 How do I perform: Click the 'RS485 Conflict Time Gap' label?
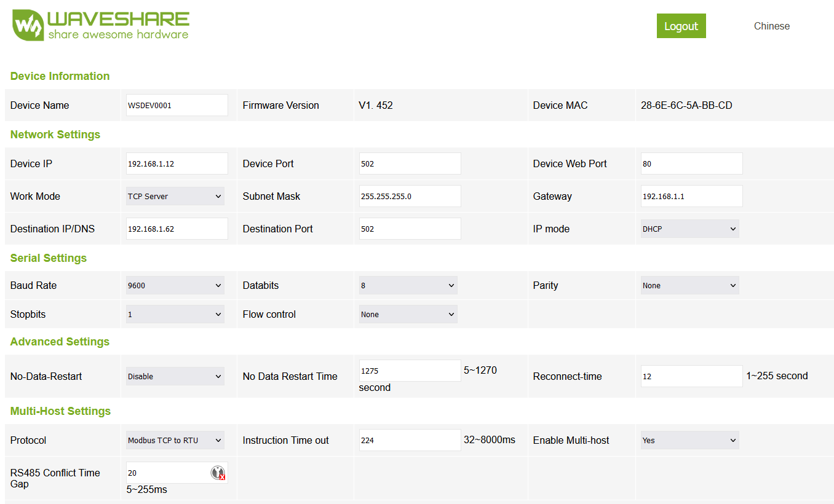55,478
